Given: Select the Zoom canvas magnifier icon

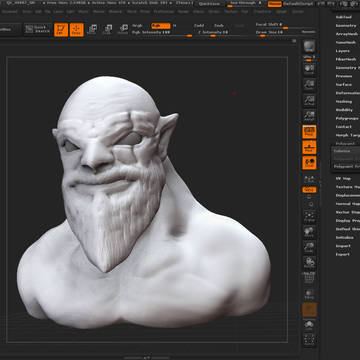Looking at the screenshot, I should coord(309,84).
